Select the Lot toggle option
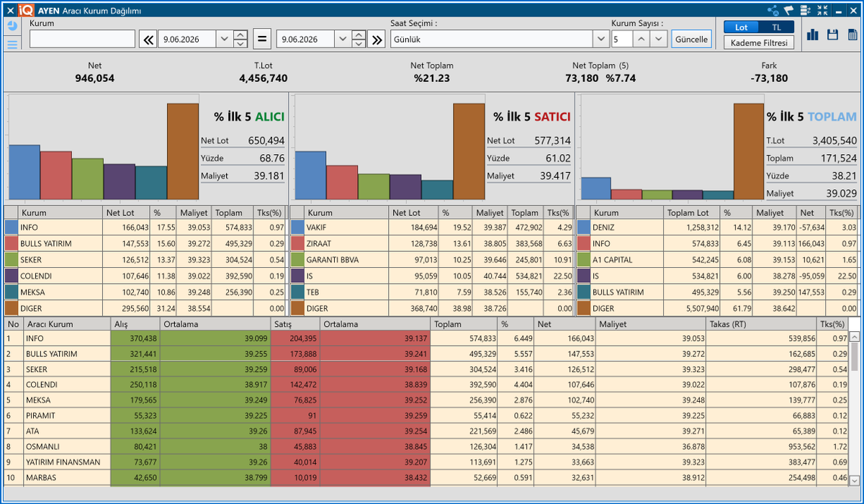 tap(742, 27)
